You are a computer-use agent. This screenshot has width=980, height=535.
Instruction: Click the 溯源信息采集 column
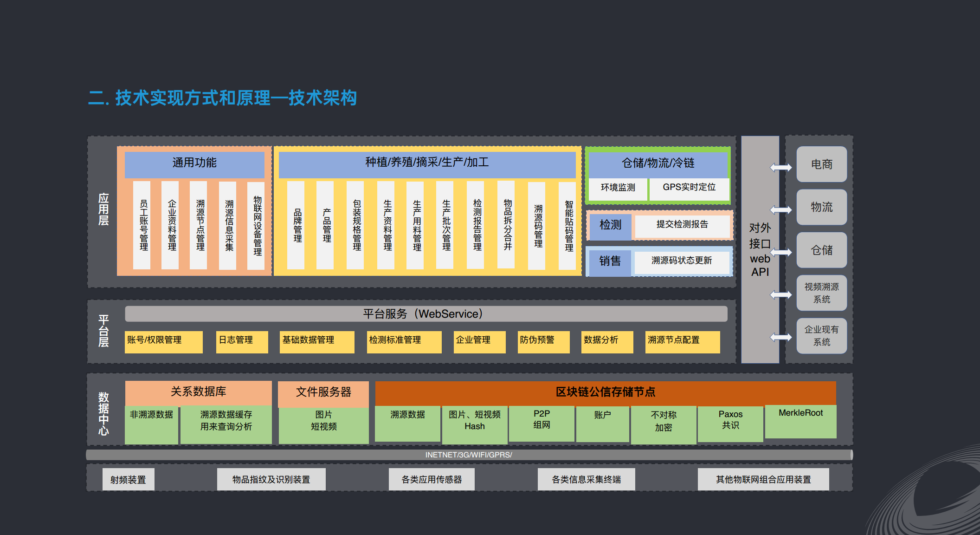coord(227,225)
